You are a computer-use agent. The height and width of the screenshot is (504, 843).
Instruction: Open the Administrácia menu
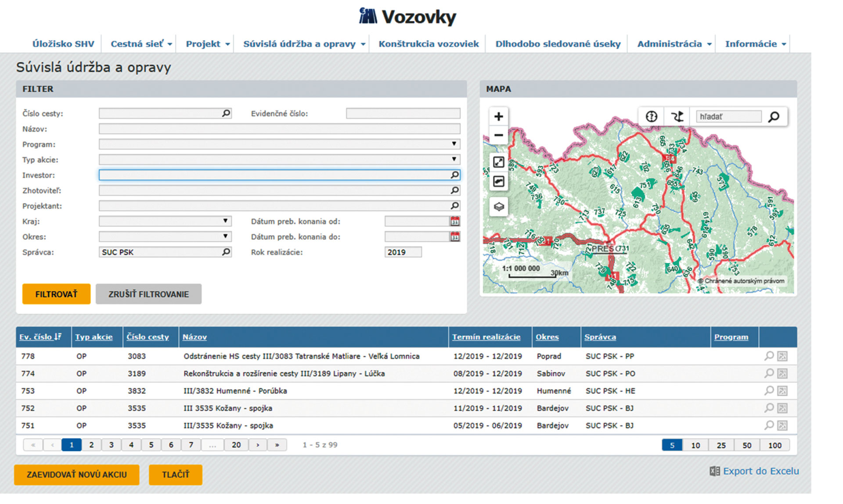(x=674, y=44)
